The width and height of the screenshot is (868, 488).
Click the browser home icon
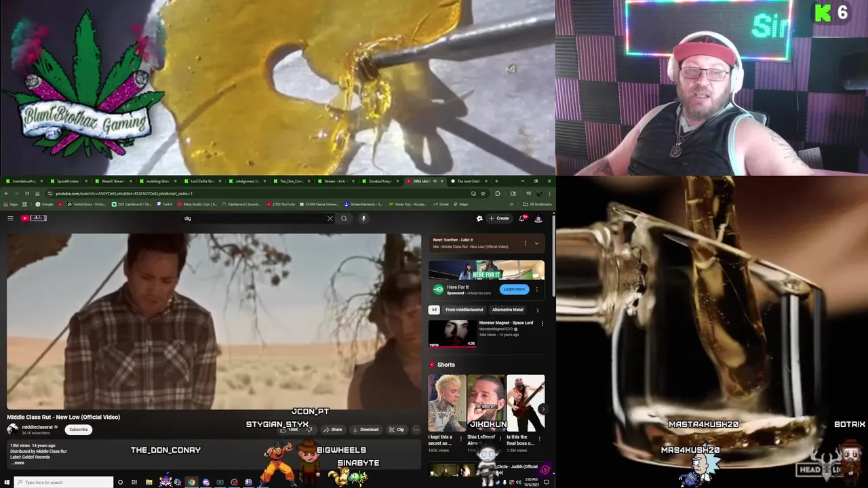point(37,193)
